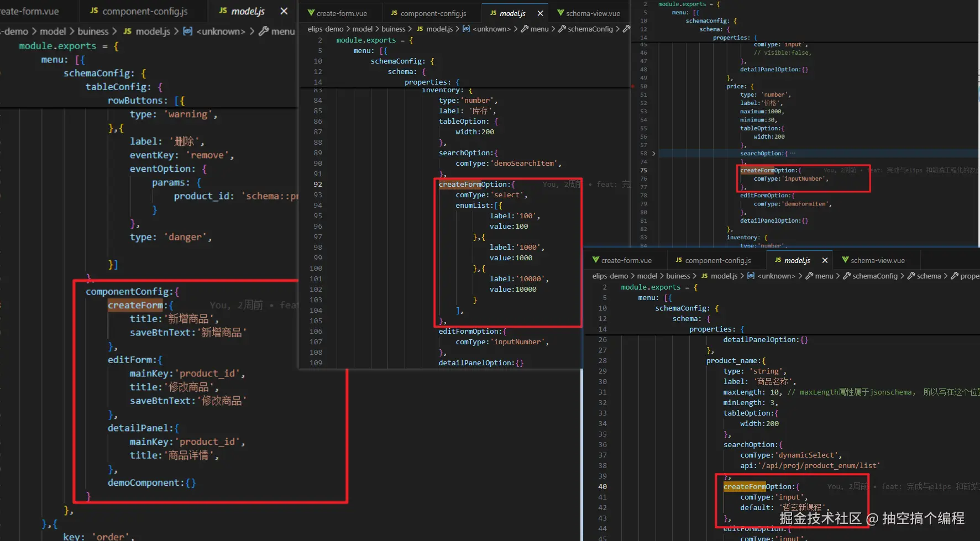
Task: Close model.js tab in bottom-right editor
Action: click(825, 260)
